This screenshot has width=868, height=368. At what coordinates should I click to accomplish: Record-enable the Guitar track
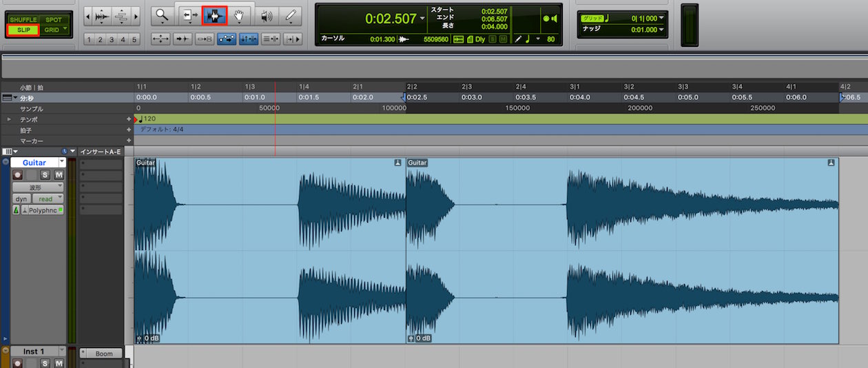point(18,175)
